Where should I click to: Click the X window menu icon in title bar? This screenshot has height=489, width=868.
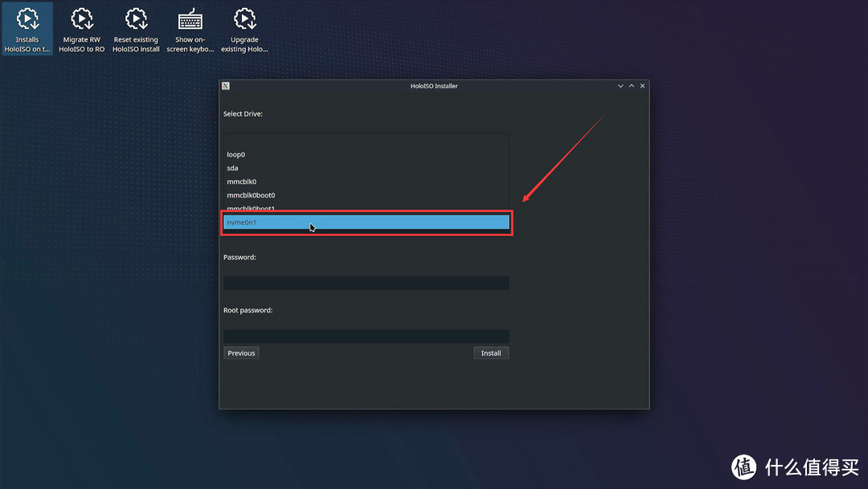tap(226, 86)
